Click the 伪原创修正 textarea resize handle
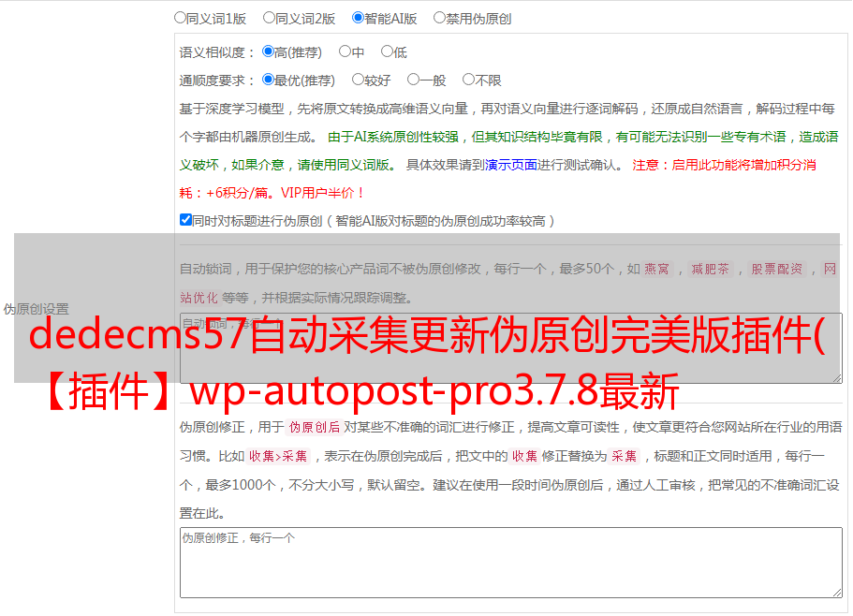The width and height of the screenshot is (853, 616). pyautogui.click(x=837, y=594)
